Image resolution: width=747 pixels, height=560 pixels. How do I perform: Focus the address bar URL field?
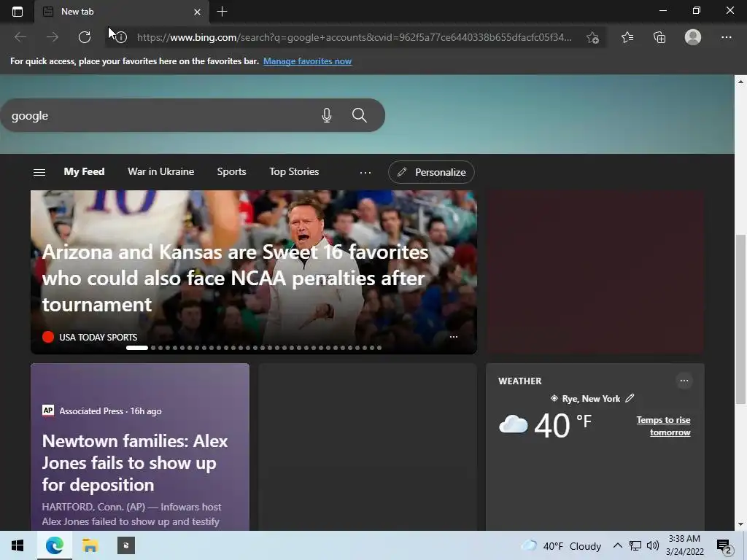coord(354,37)
